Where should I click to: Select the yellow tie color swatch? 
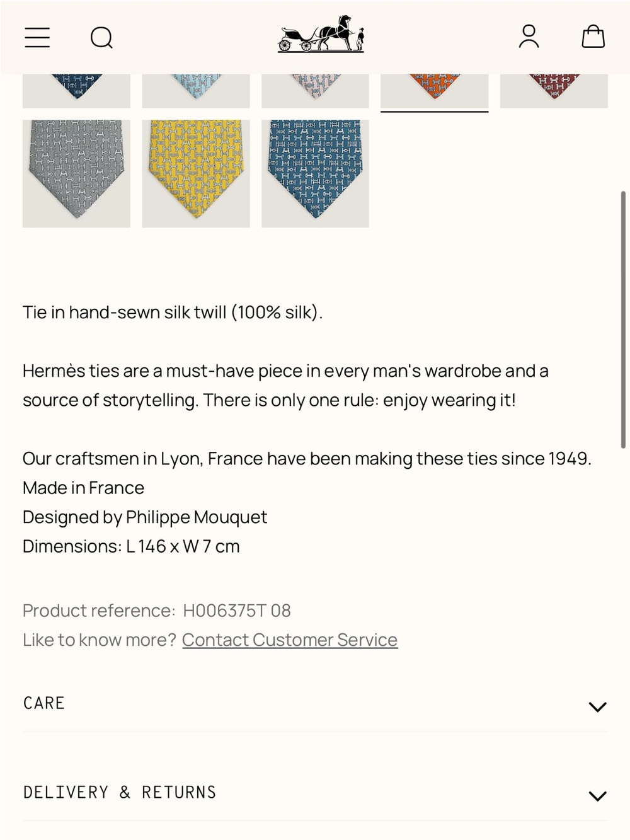[196, 173]
